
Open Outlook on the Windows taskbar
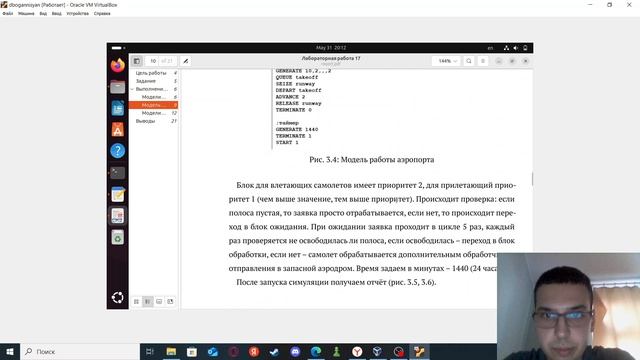[x=213, y=351]
